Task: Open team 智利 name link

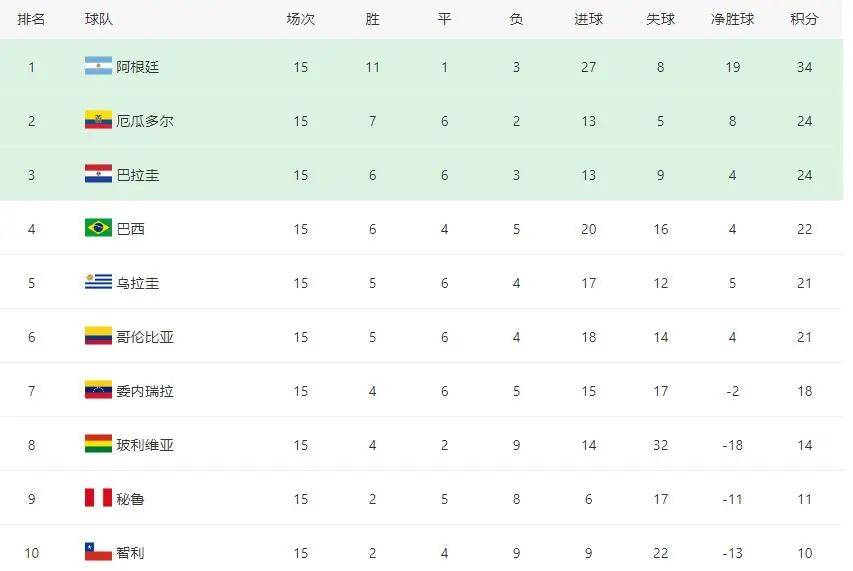Action: click(x=131, y=553)
